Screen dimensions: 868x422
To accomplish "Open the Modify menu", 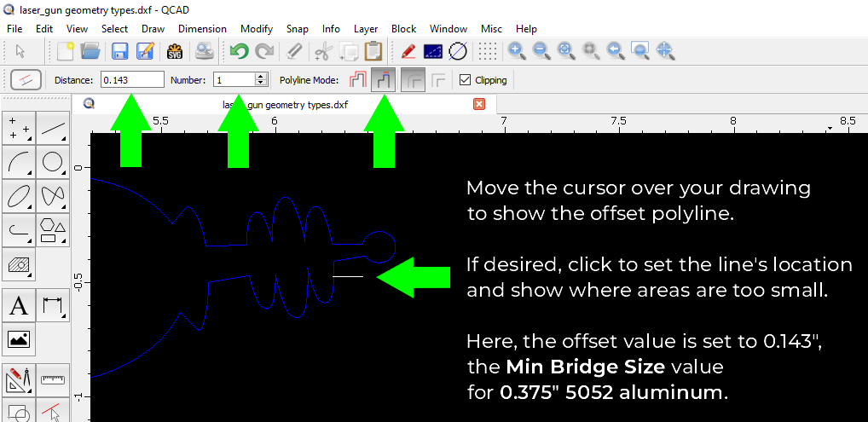I will [x=257, y=28].
